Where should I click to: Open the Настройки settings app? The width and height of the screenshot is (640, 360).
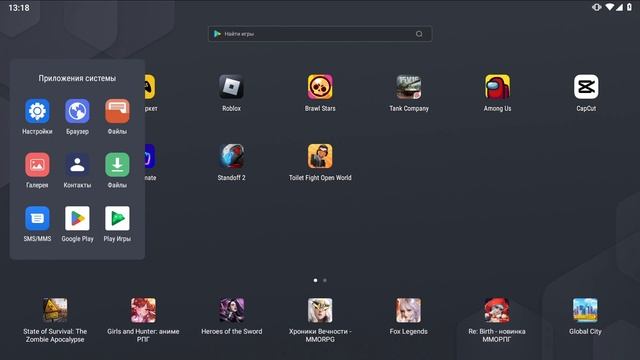click(x=37, y=111)
